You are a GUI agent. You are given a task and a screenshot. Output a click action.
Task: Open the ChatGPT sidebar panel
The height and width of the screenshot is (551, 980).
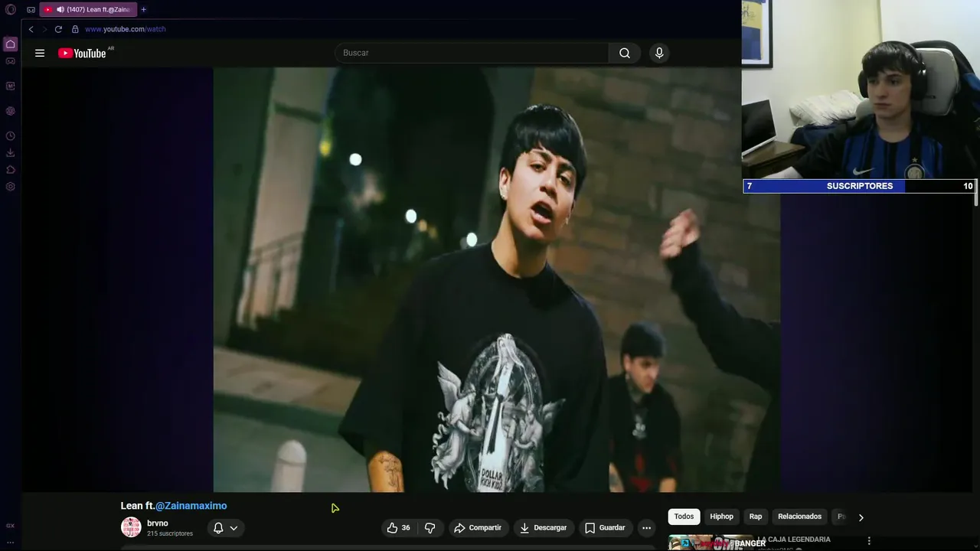[x=11, y=111]
